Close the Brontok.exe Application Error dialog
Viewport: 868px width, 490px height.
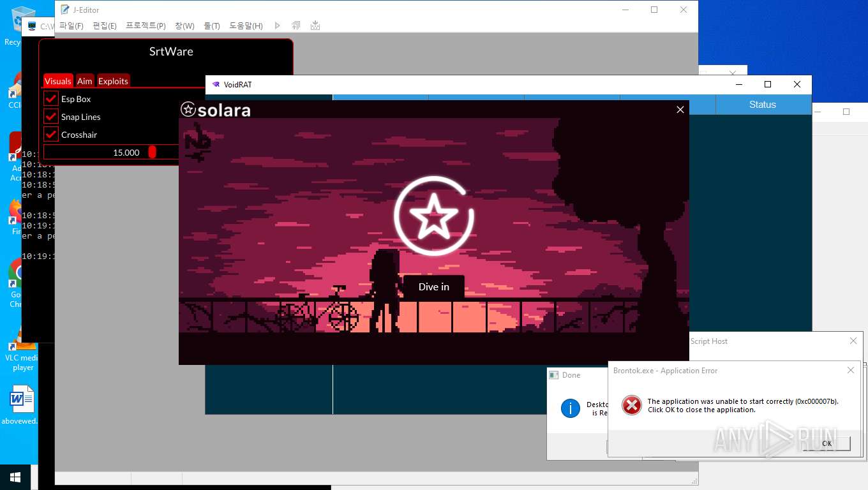pos(850,370)
